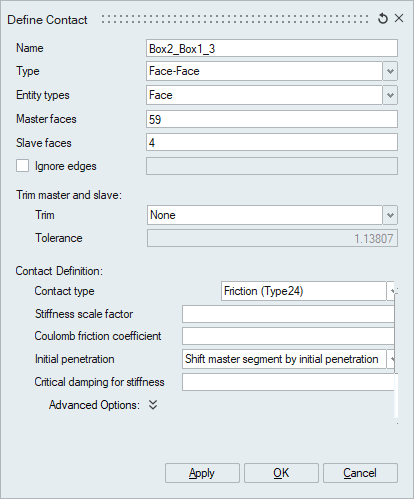
Task: Click the Apply button
Action: [202, 473]
